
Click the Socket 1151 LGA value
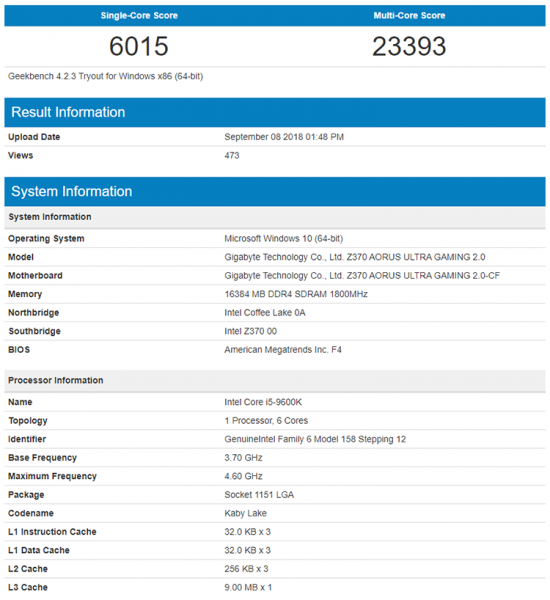click(x=259, y=495)
